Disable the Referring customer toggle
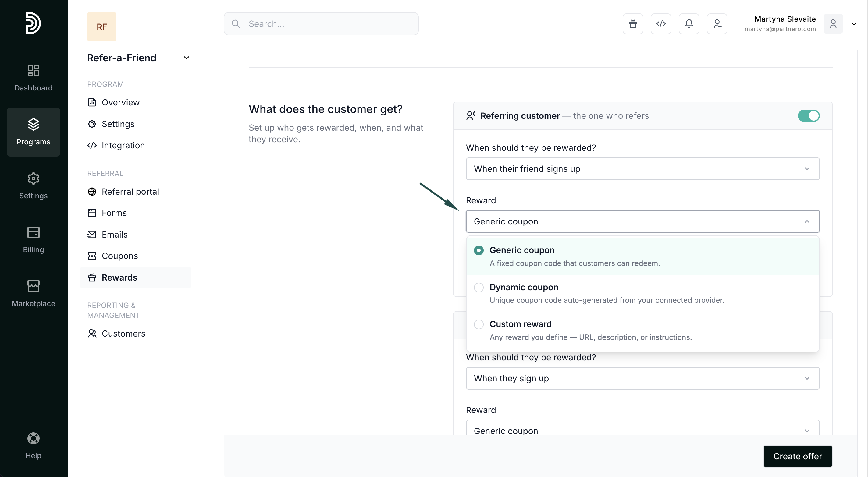868x477 pixels. [808, 115]
